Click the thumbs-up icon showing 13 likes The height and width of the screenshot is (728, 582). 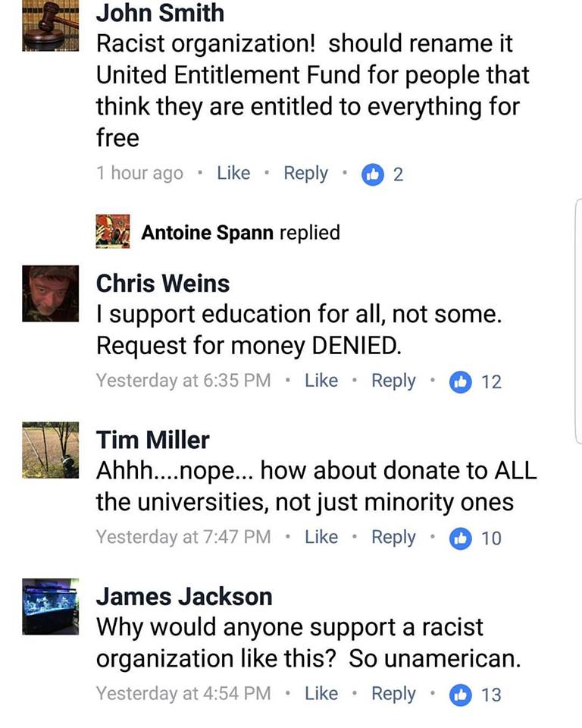(x=461, y=695)
